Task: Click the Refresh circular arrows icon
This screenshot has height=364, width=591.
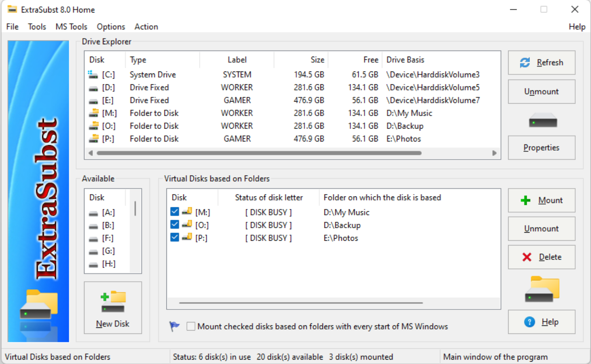Action: pyautogui.click(x=525, y=62)
